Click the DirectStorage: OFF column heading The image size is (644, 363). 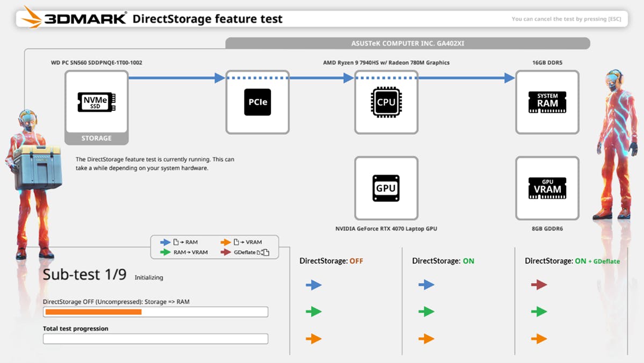[x=331, y=261]
